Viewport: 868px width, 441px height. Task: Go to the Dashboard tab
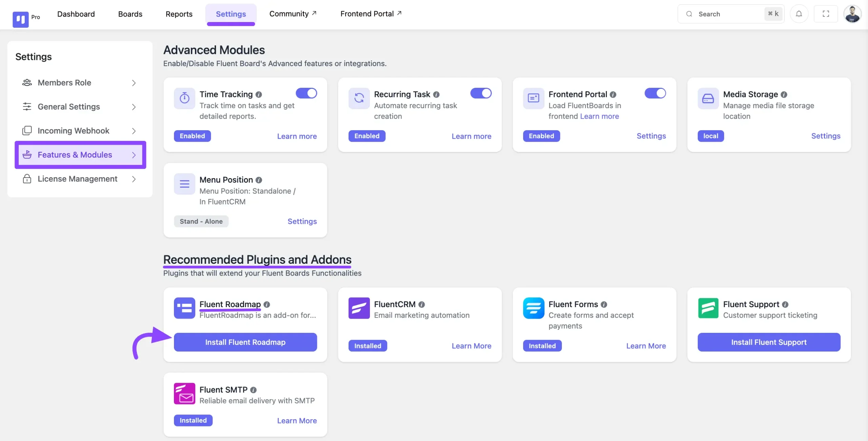click(x=76, y=14)
